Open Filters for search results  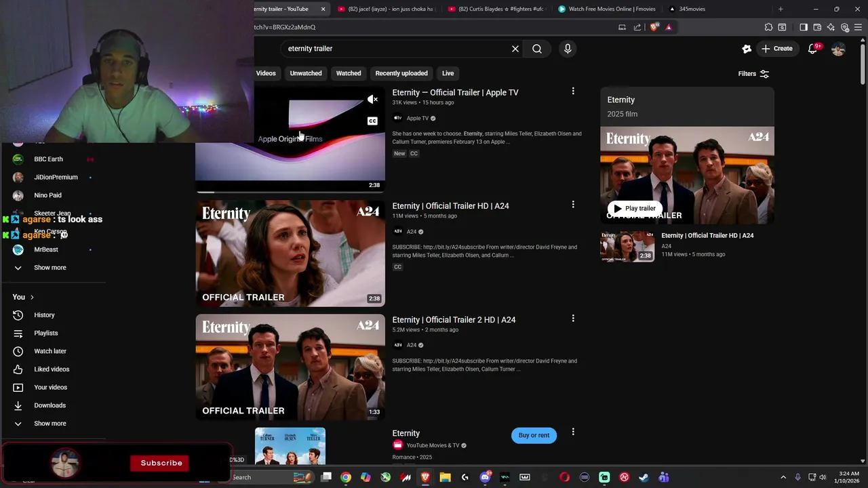[x=753, y=74]
